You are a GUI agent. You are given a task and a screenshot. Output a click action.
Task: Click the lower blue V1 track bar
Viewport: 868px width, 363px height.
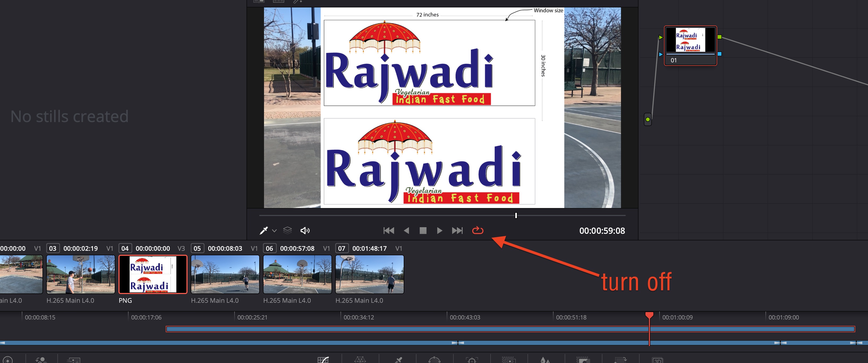click(x=434, y=343)
